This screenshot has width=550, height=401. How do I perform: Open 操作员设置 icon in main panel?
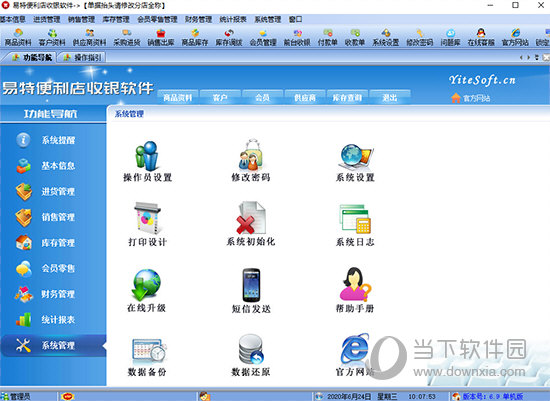coord(147,161)
